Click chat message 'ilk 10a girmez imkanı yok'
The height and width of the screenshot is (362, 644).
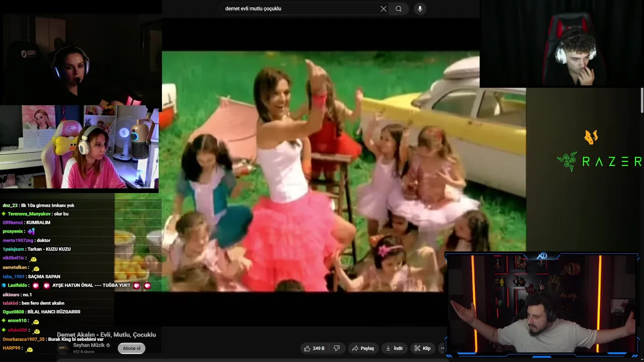click(x=48, y=205)
